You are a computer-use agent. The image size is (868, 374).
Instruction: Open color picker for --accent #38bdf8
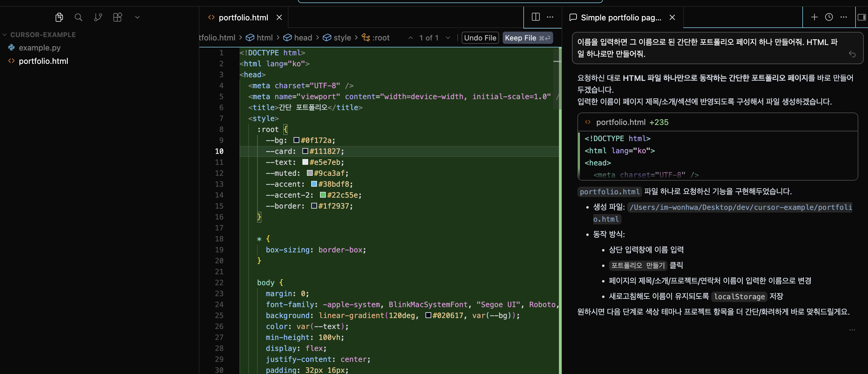coord(314,184)
